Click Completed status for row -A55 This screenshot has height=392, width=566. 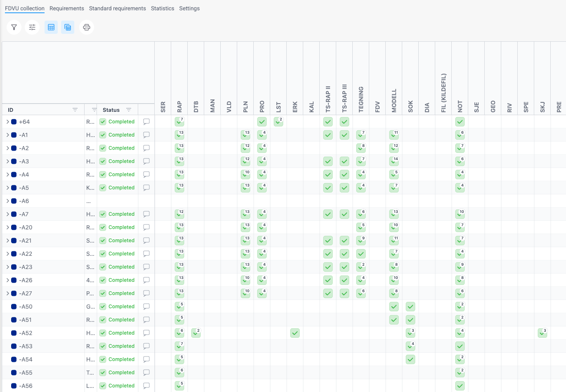tap(117, 373)
